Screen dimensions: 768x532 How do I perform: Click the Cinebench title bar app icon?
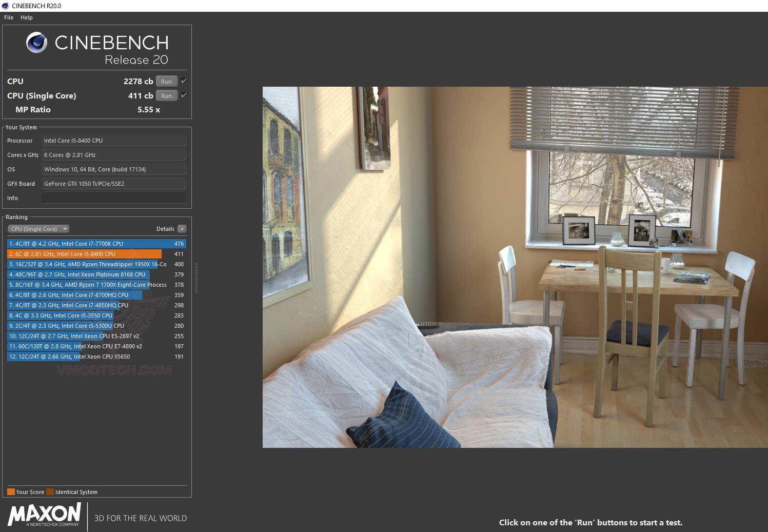point(5,6)
